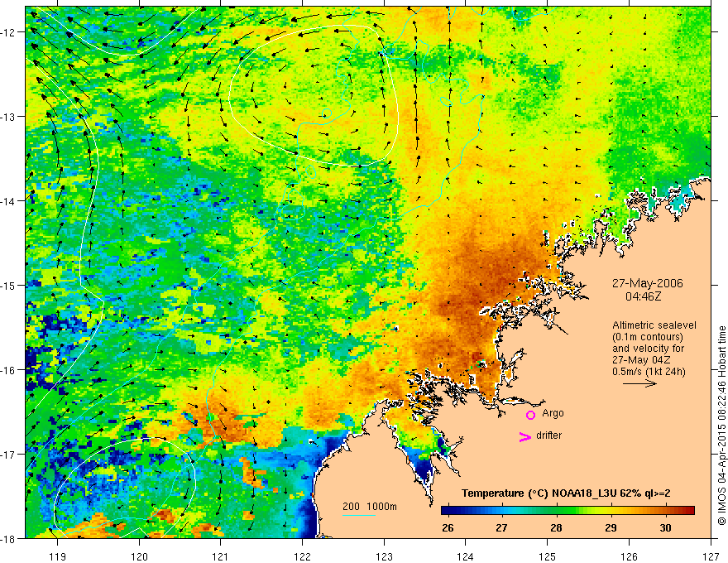Screen dimensions: 728x563
Task: Click colour bar tick label 26
Action: 448,528
